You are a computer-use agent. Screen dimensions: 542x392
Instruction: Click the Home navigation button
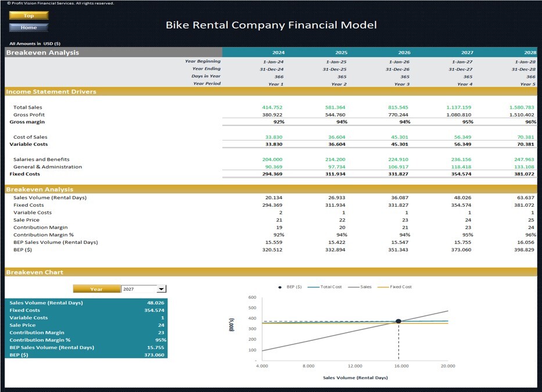(28, 27)
